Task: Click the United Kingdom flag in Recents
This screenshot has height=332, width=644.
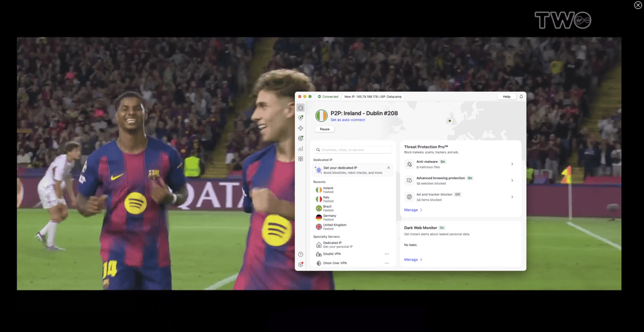Action: 319,227
